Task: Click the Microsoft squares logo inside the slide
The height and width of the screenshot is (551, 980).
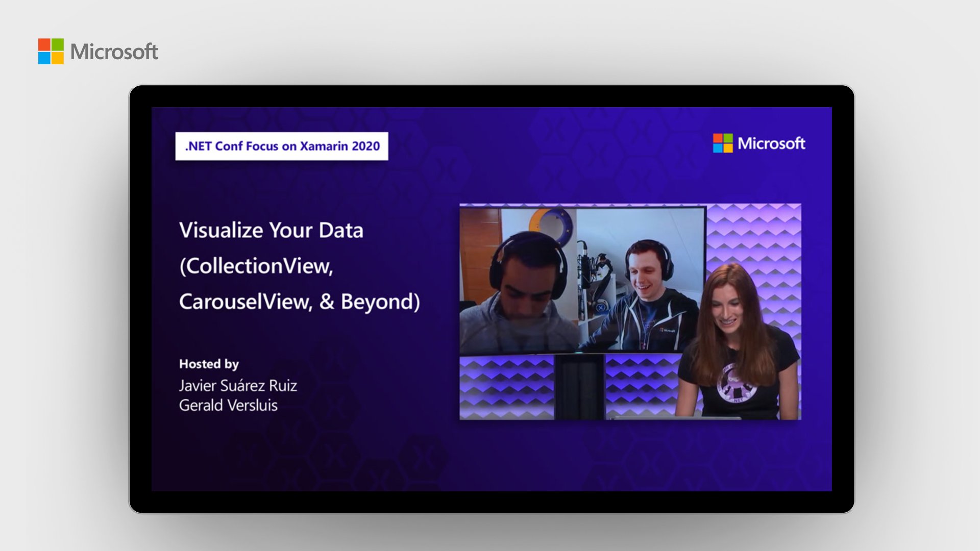Action: pyautogui.click(x=723, y=143)
